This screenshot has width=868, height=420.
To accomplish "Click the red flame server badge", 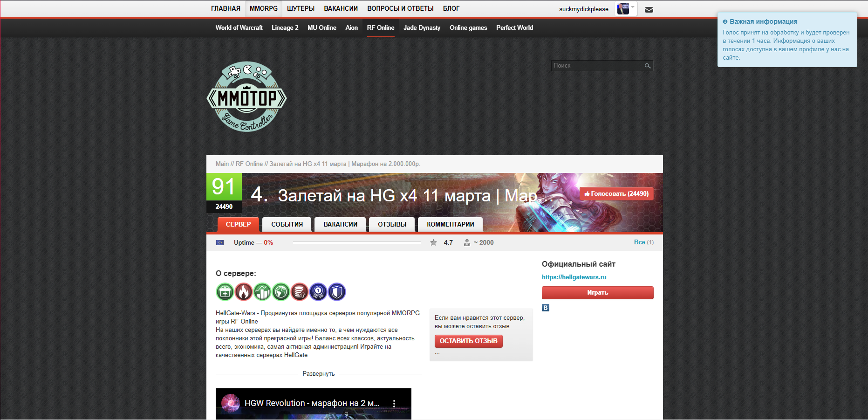I will point(244,292).
